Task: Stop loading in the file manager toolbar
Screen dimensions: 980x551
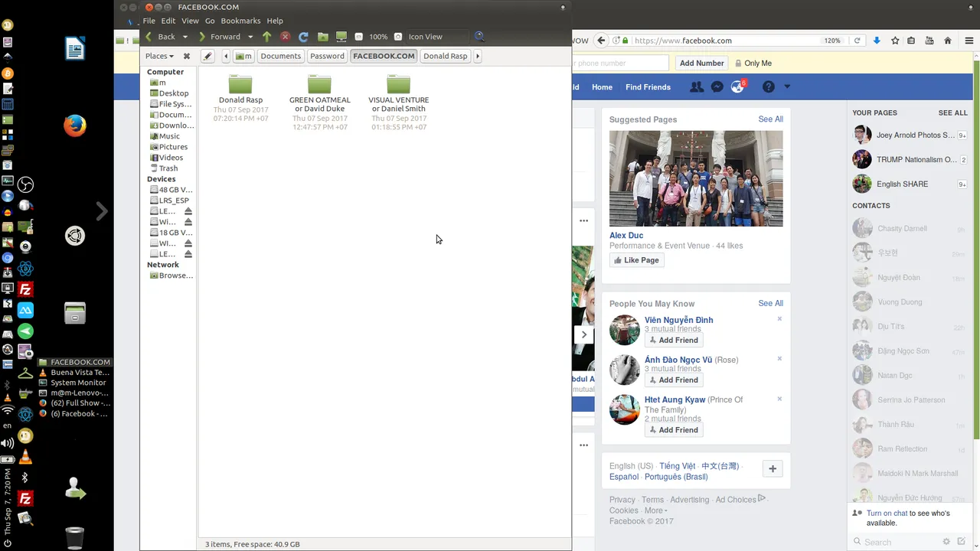Action: tap(285, 37)
